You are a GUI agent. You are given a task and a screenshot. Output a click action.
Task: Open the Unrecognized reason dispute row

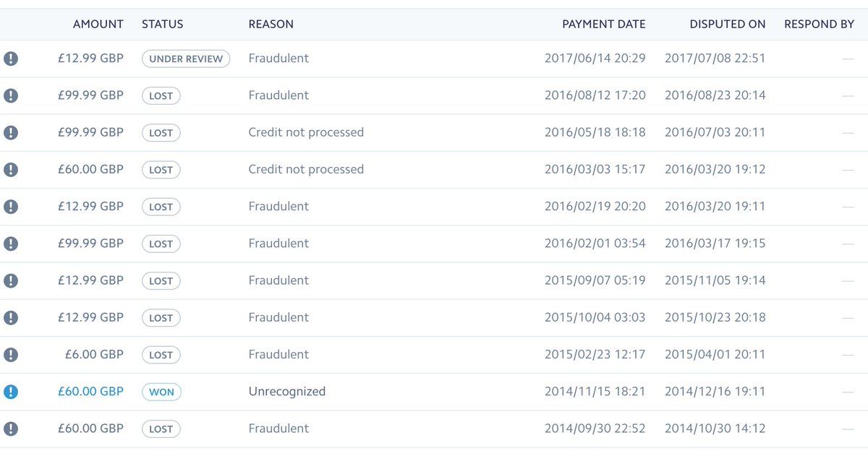click(x=286, y=392)
